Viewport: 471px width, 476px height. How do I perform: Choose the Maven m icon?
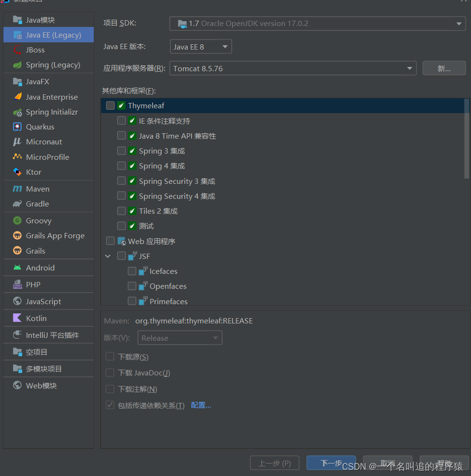pos(17,189)
